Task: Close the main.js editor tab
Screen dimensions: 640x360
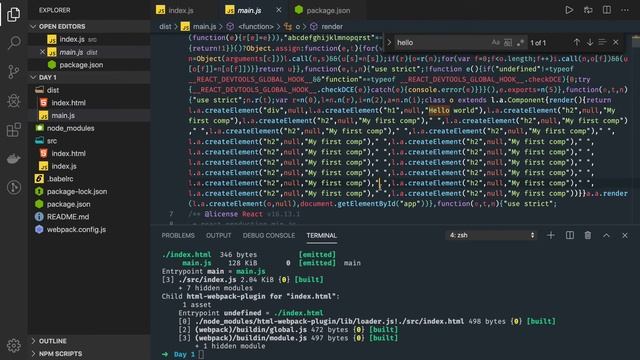Action: tap(278, 10)
